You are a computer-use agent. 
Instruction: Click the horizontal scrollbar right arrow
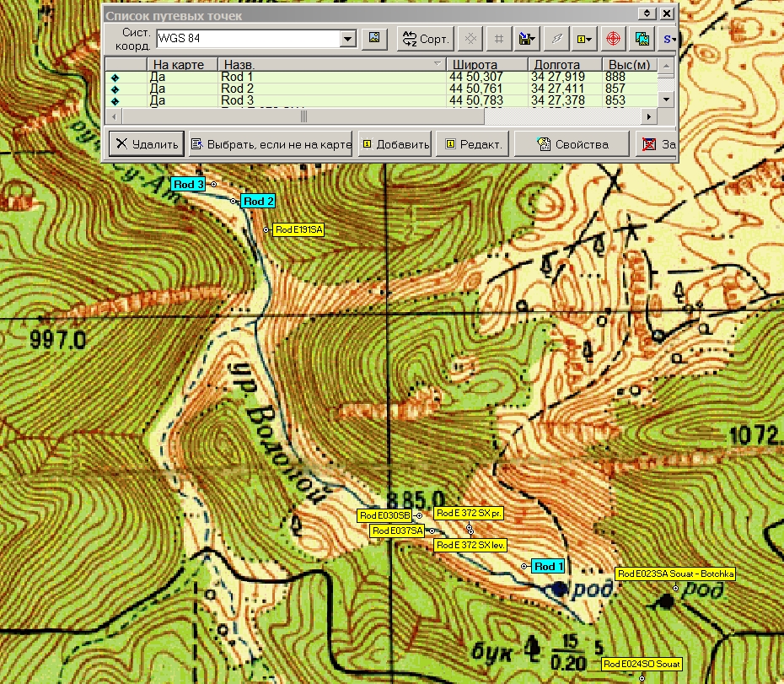[649, 117]
